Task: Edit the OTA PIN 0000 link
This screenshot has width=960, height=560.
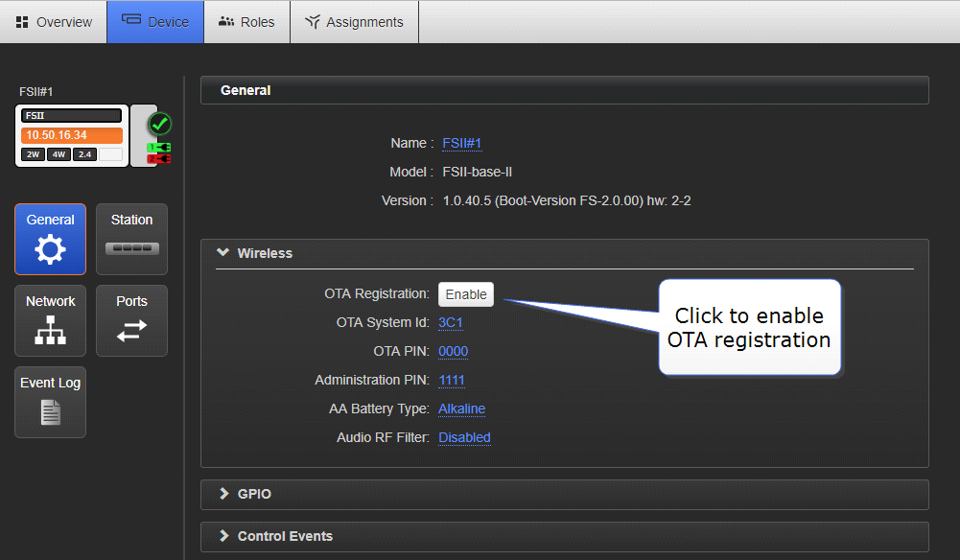Action: coord(453,351)
